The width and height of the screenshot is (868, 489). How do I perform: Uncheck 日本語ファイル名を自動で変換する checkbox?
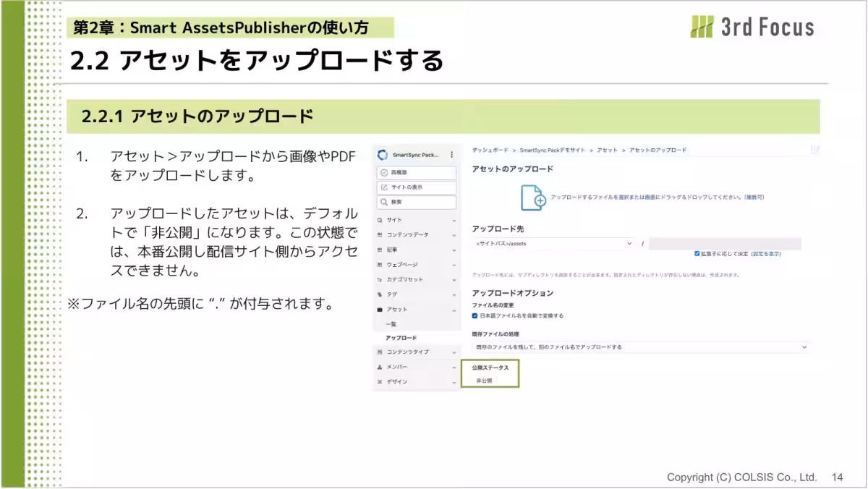tap(475, 315)
